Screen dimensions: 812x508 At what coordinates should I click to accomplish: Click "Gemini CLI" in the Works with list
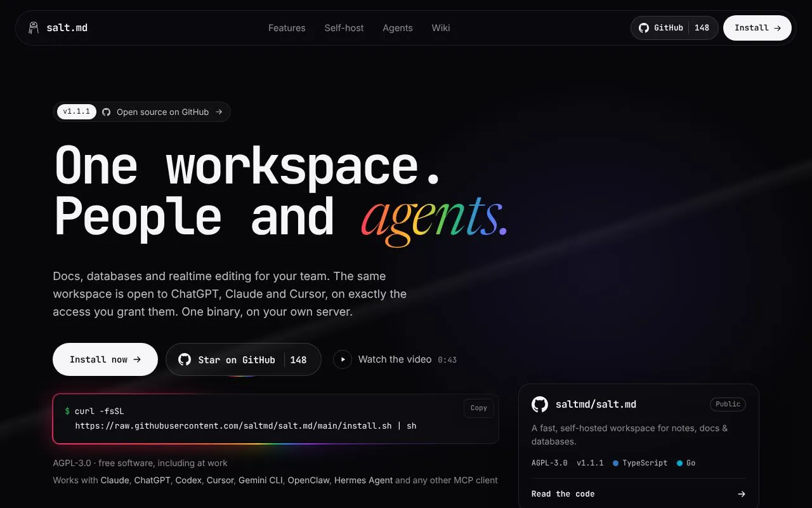261,480
